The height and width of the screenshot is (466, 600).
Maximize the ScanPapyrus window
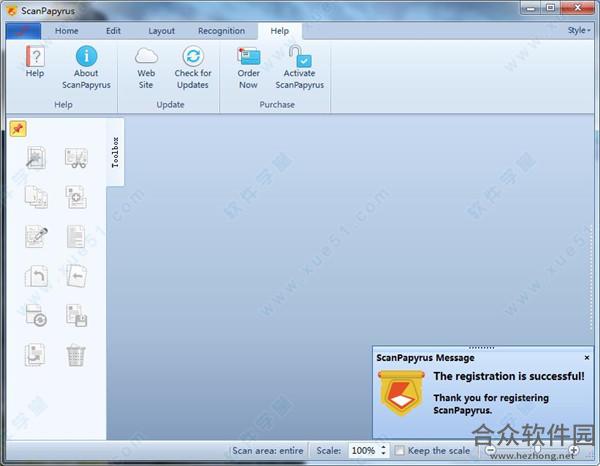click(550, 8)
